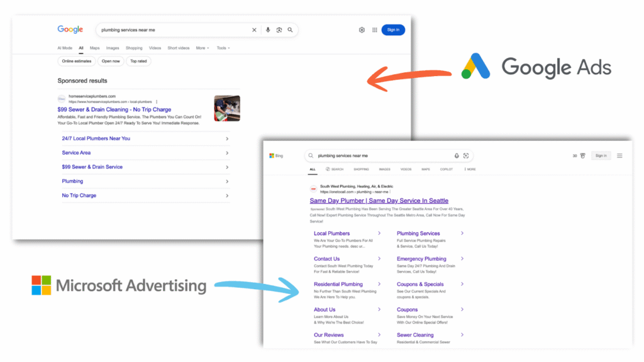Switch to Bing Images tab

point(384,169)
